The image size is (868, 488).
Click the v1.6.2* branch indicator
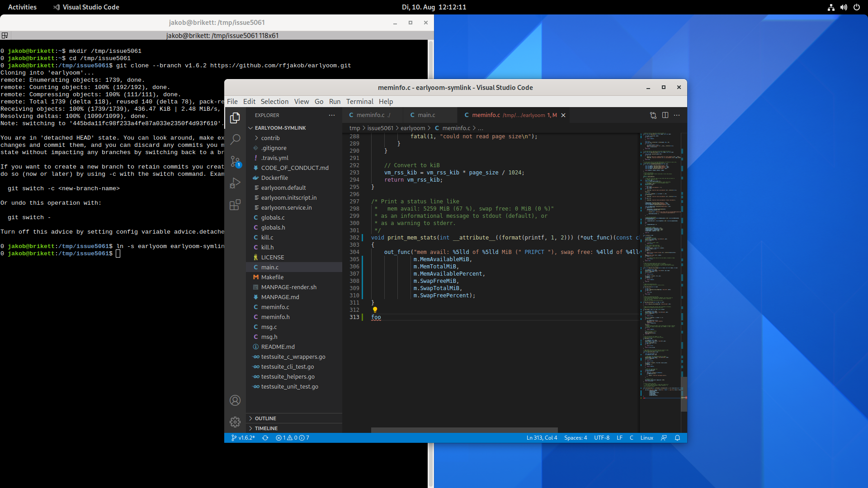click(x=243, y=438)
